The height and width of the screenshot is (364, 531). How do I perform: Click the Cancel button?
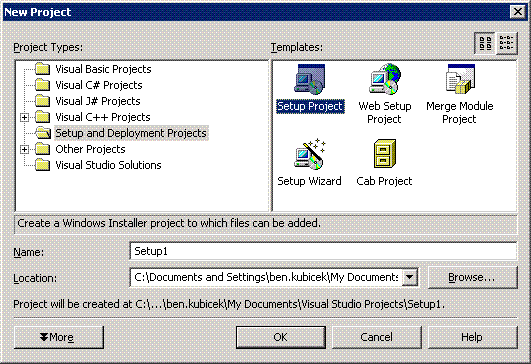377,337
